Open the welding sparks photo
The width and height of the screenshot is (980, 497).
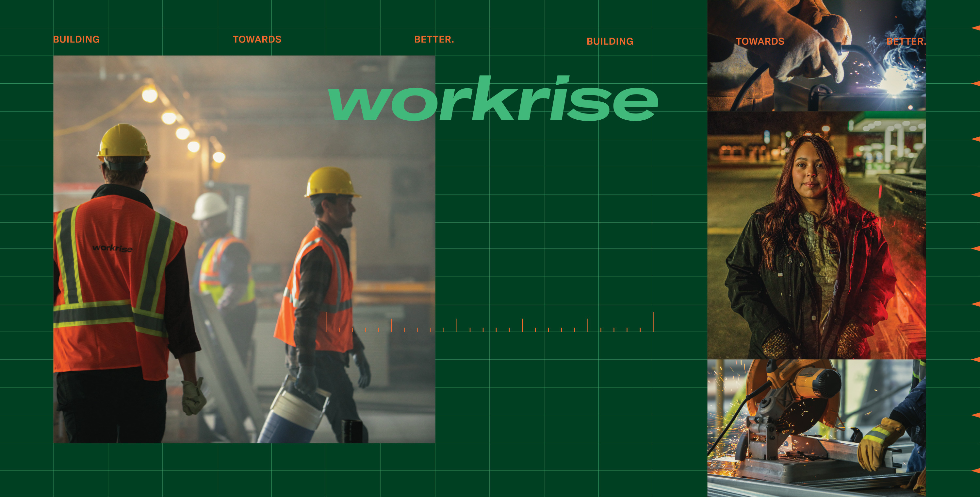click(816, 56)
